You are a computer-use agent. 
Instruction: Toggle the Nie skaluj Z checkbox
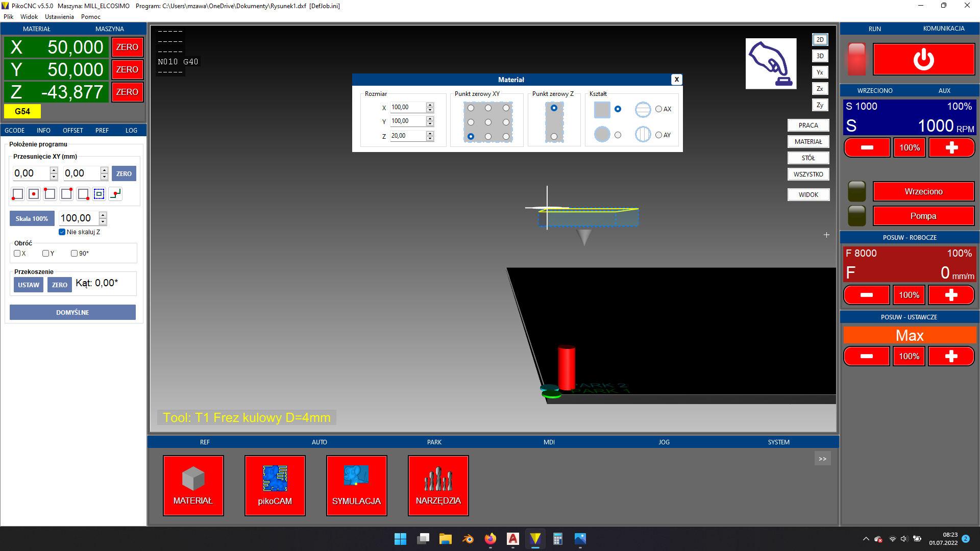pos(62,232)
